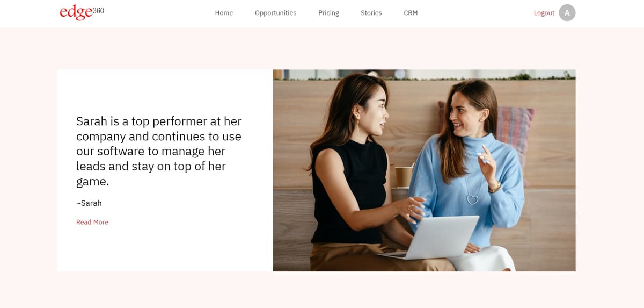Click the coffee cup in the photo
The width and height of the screenshot is (644, 308).
click(x=404, y=176)
